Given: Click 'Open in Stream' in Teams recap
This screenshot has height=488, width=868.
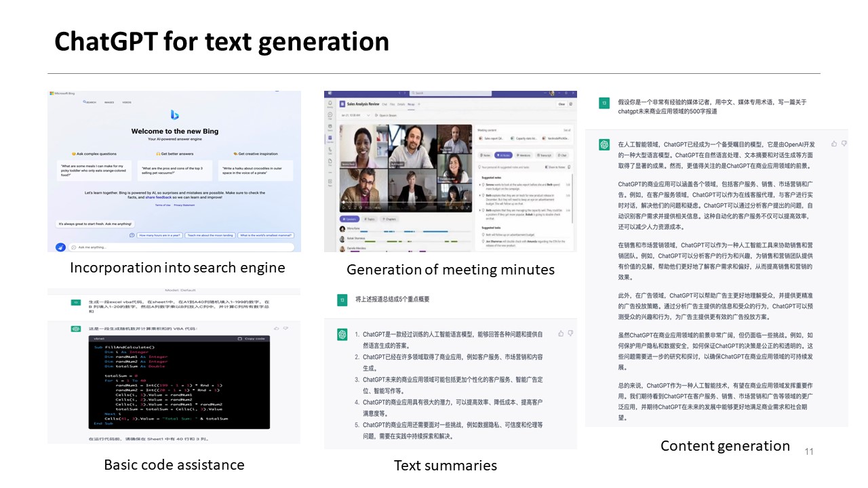Looking at the screenshot, I should (x=386, y=115).
